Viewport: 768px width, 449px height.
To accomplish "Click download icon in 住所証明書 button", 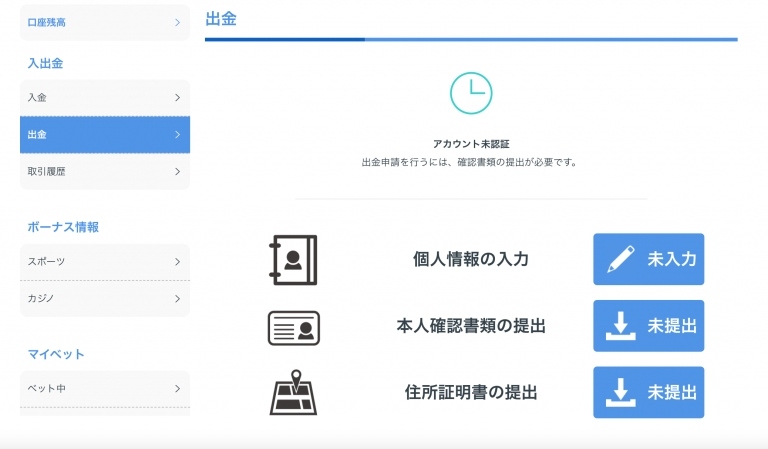I will tap(621, 392).
